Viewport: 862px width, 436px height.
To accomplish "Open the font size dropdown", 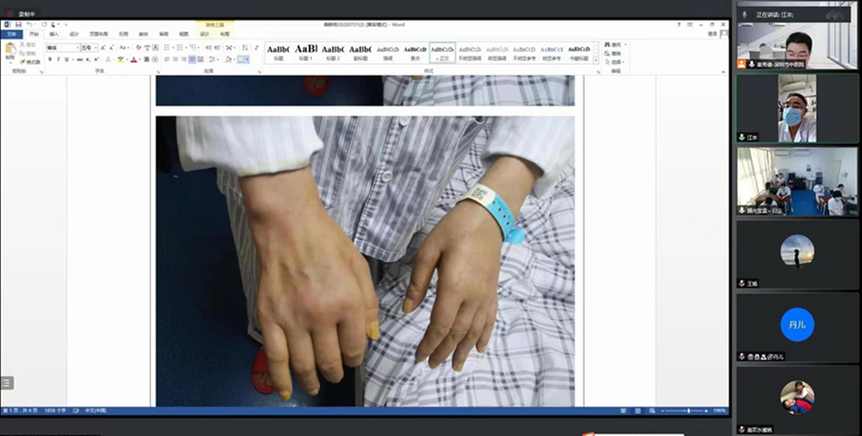I will coord(95,47).
